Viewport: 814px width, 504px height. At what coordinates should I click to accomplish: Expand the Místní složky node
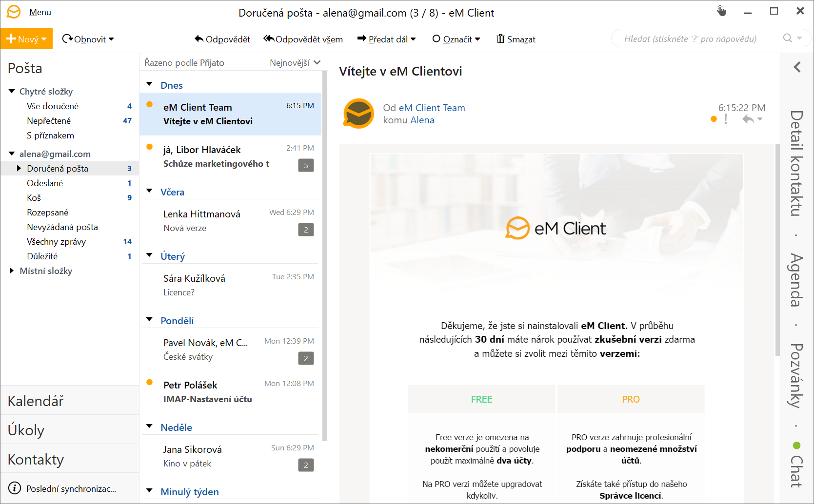tap(12, 271)
